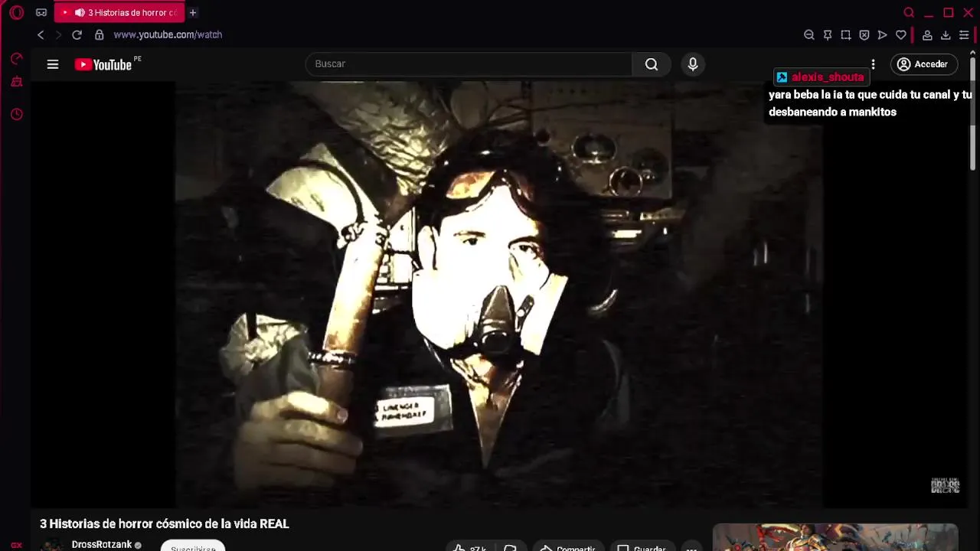
Task: Go forward to the next page
Action: (58, 34)
